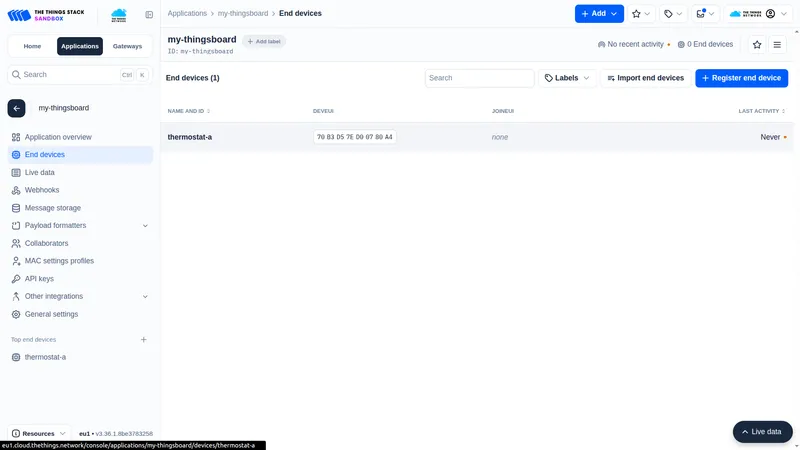Sort by Last activity column
The image size is (800, 450).
pyautogui.click(x=762, y=111)
